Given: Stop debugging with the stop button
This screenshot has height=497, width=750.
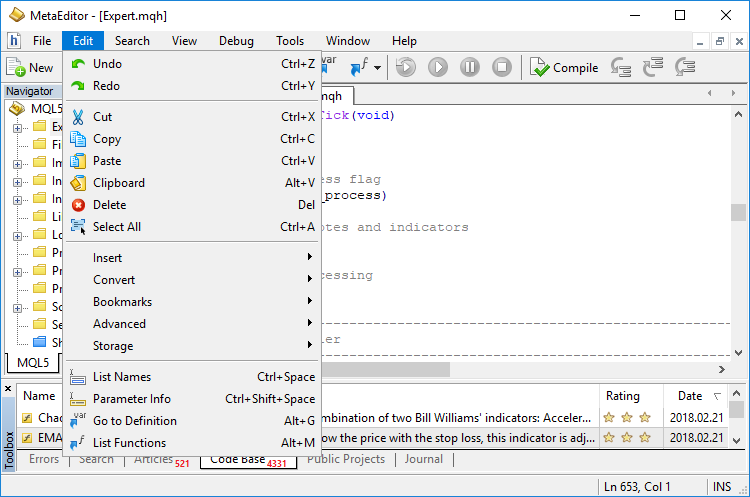Looking at the screenshot, I should point(502,67).
